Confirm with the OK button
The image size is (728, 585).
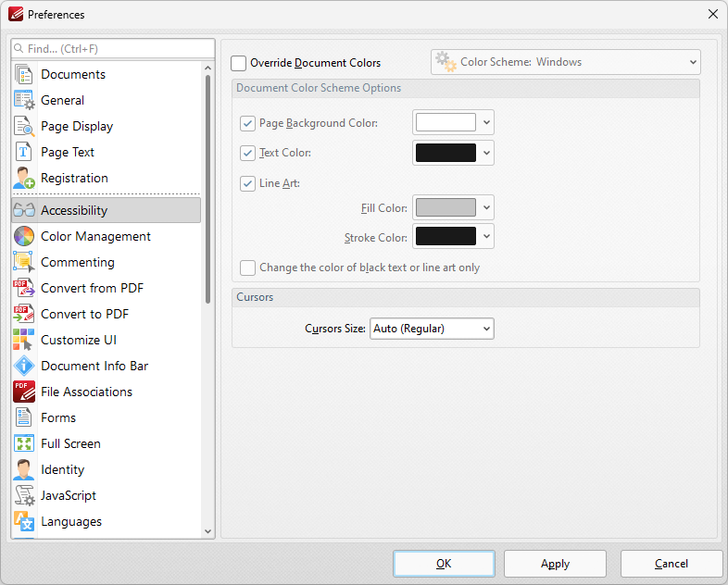pyautogui.click(x=444, y=564)
